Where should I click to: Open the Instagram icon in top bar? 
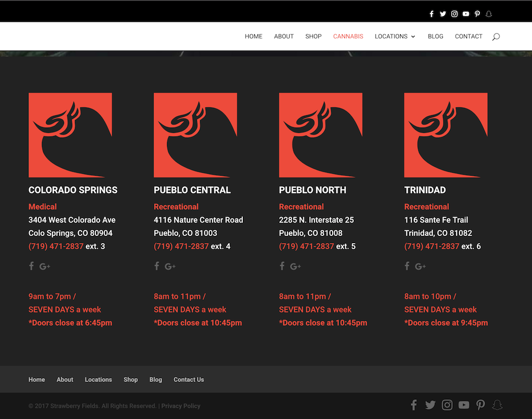coord(454,14)
